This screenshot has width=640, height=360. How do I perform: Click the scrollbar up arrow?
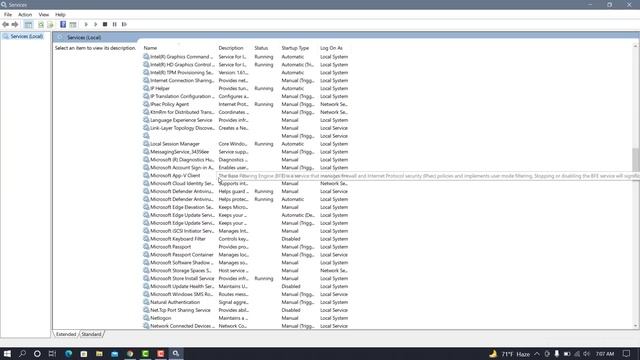[x=636, y=46]
